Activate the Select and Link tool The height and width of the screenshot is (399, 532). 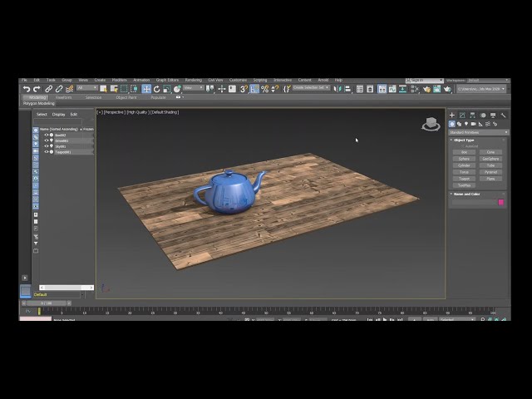point(48,89)
